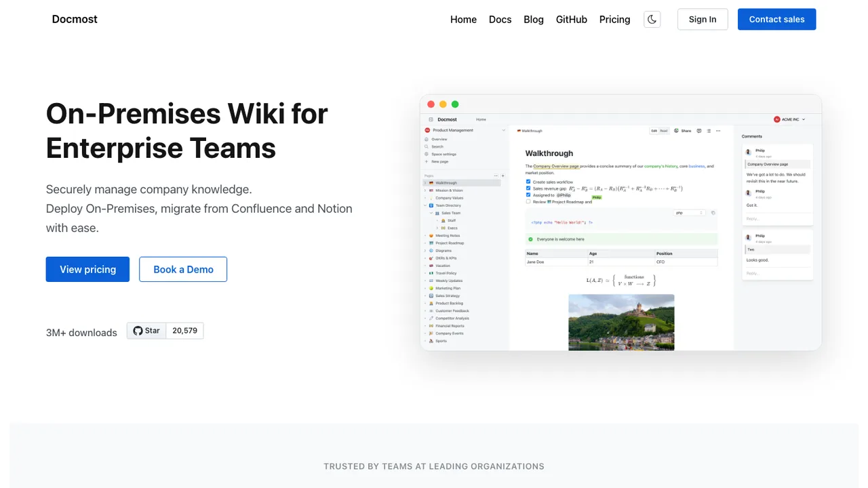Open the Home nav link
The image size is (868, 488).
coord(463,19)
